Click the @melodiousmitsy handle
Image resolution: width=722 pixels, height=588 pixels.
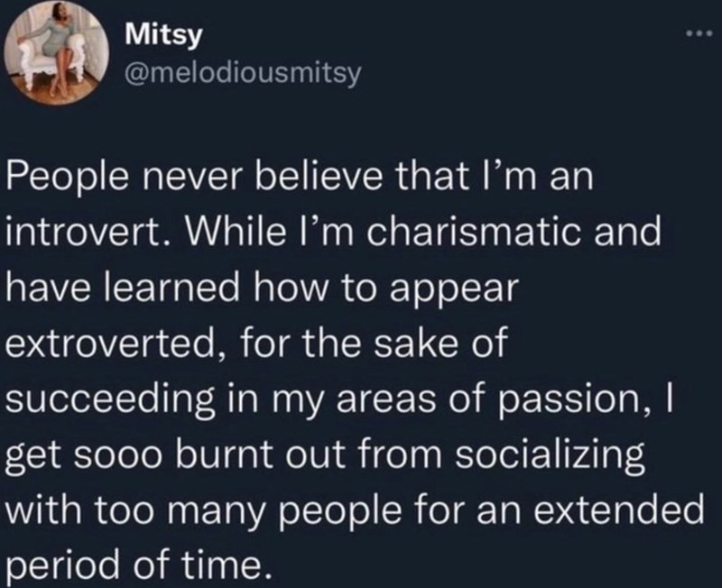240,70
